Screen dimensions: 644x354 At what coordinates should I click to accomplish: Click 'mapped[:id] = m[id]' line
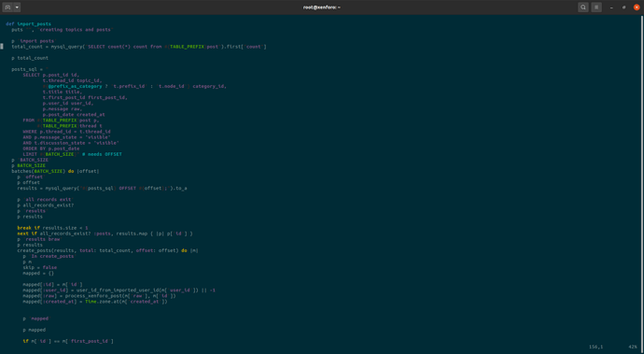(52, 285)
